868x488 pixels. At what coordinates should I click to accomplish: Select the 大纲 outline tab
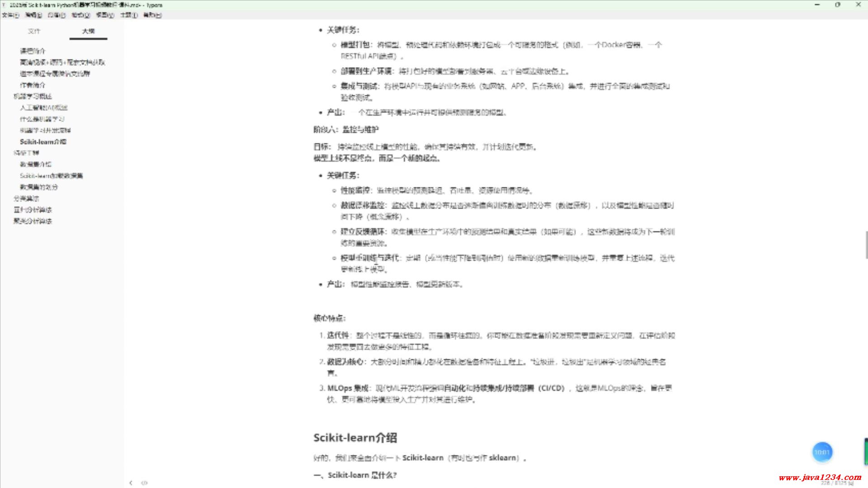[88, 31]
